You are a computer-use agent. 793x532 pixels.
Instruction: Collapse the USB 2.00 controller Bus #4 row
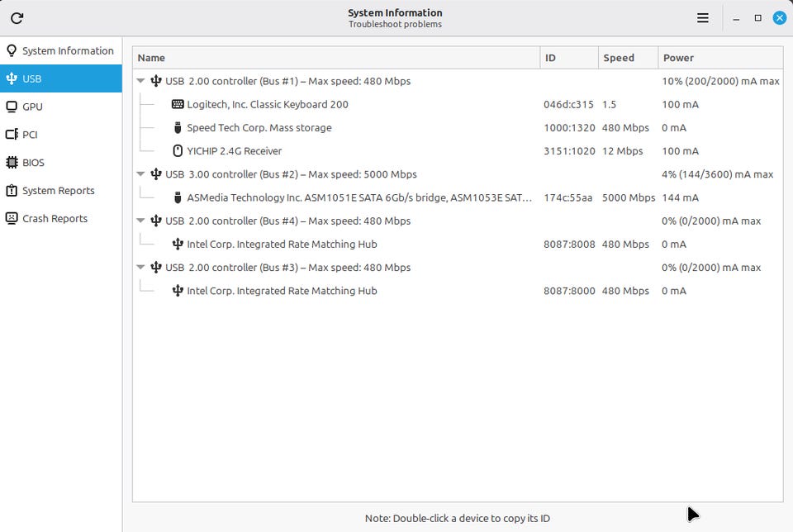pos(141,221)
